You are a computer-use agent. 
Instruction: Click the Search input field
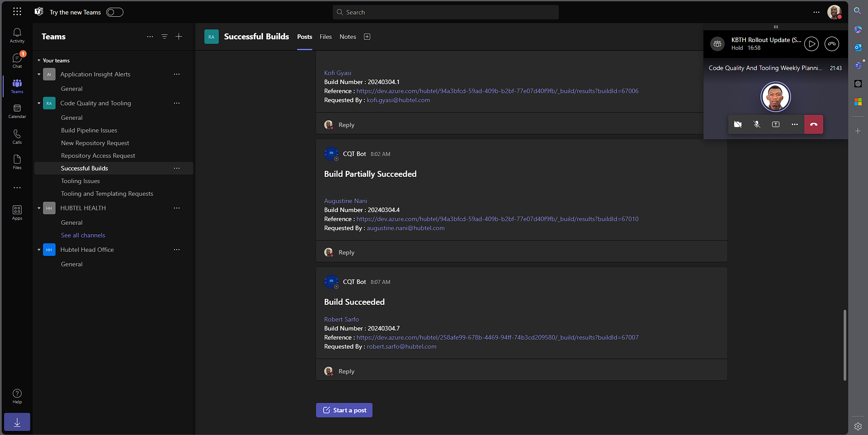[446, 12]
